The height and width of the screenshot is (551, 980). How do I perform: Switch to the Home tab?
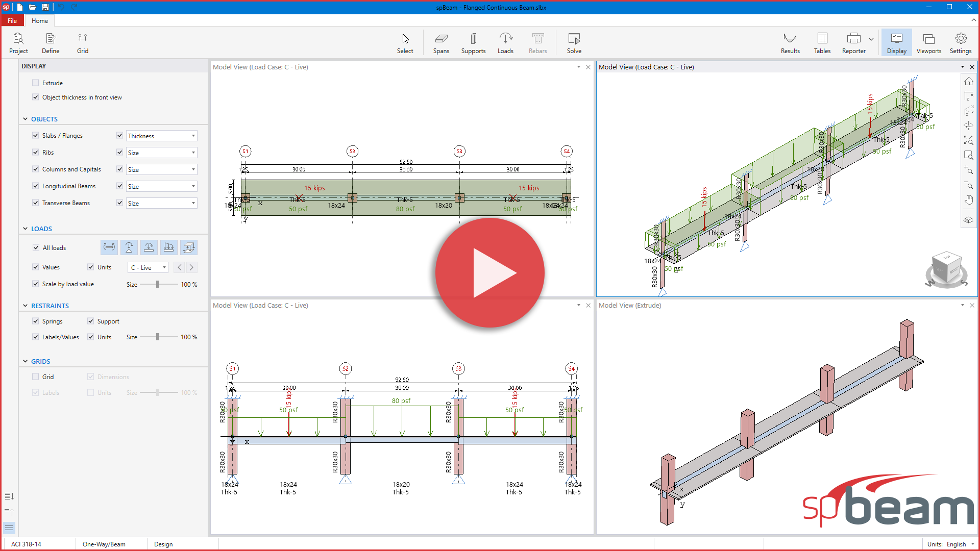[40, 21]
